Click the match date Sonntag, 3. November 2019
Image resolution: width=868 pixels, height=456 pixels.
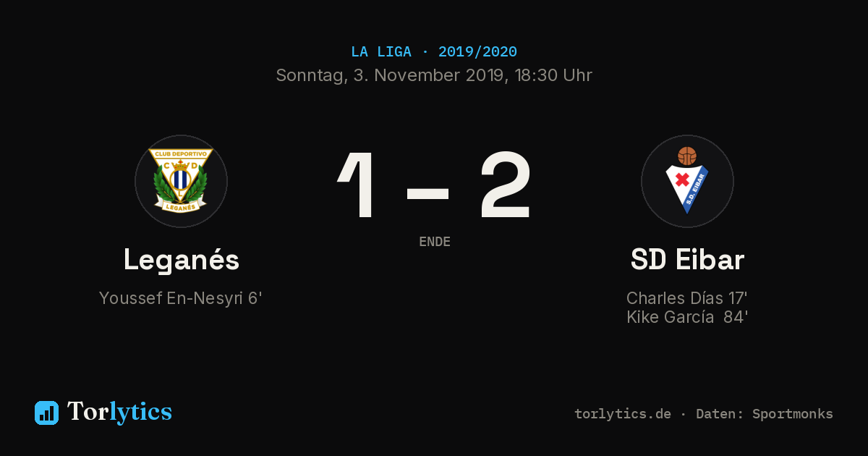click(391, 75)
